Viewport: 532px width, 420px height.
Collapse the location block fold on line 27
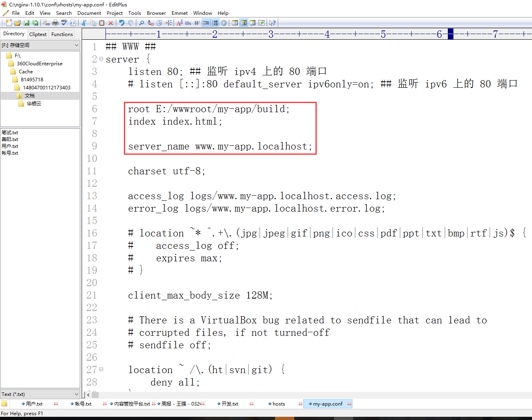(x=101, y=369)
